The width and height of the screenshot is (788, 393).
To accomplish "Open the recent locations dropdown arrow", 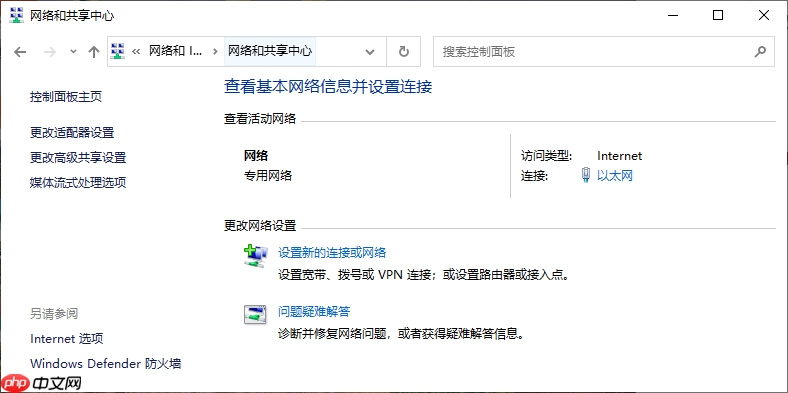I will click(x=73, y=52).
